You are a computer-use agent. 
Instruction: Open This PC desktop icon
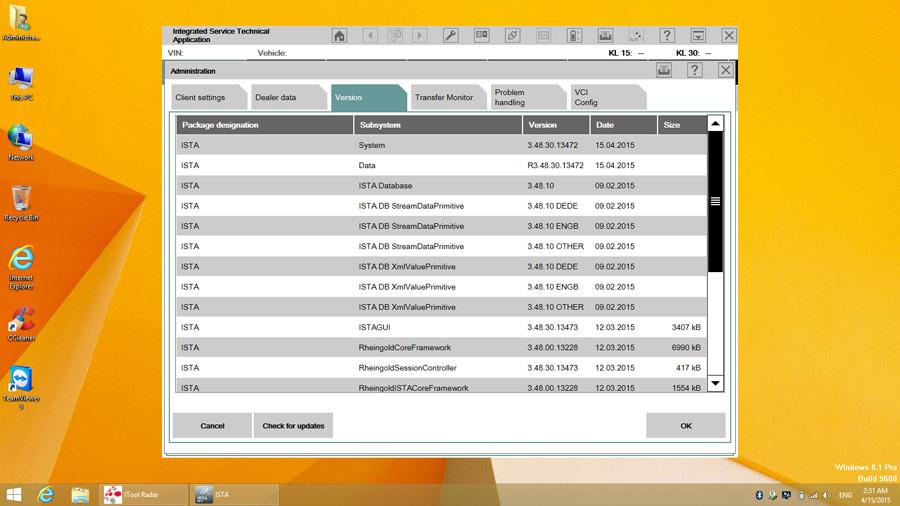click(21, 84)
